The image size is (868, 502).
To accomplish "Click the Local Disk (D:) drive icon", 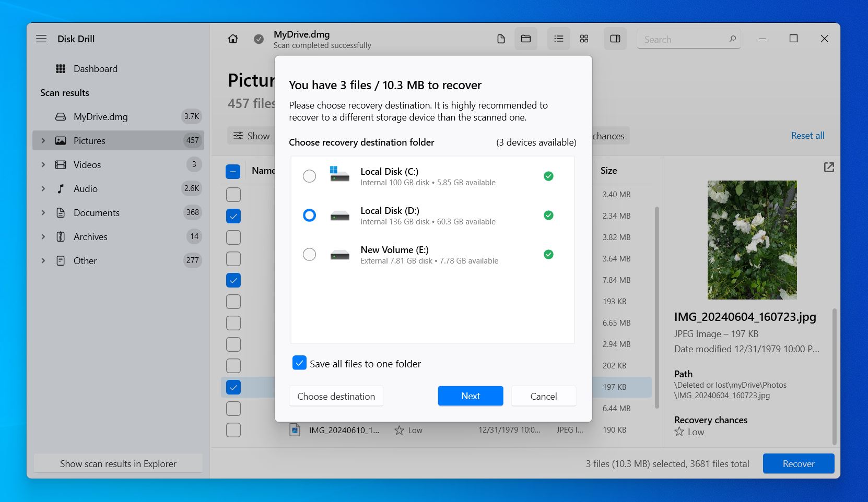I will click(x=339, y=216).
